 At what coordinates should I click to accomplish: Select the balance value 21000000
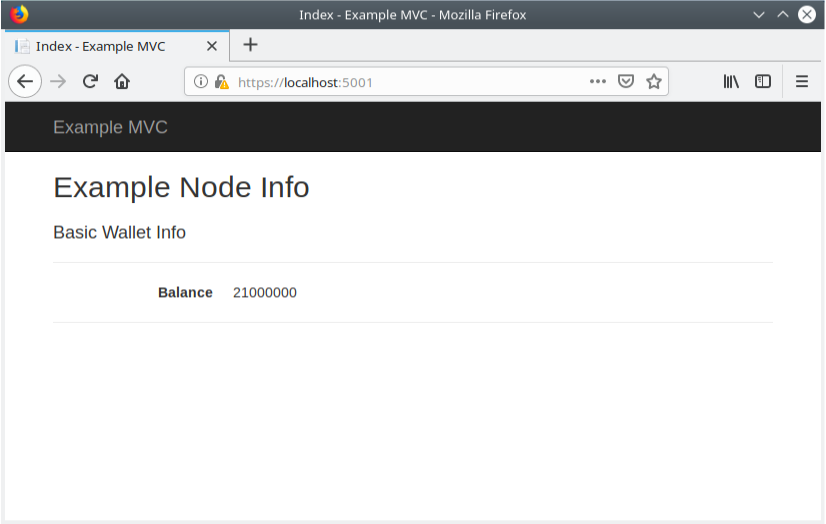[265, 292]
